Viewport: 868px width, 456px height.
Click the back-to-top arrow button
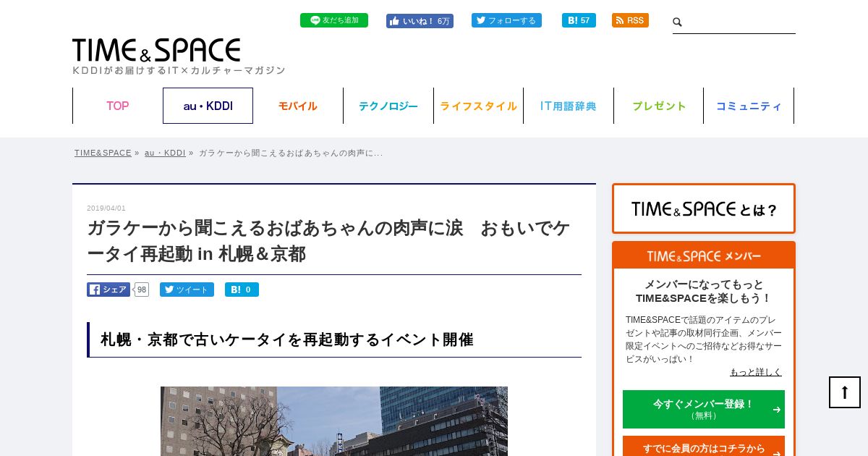845,392
